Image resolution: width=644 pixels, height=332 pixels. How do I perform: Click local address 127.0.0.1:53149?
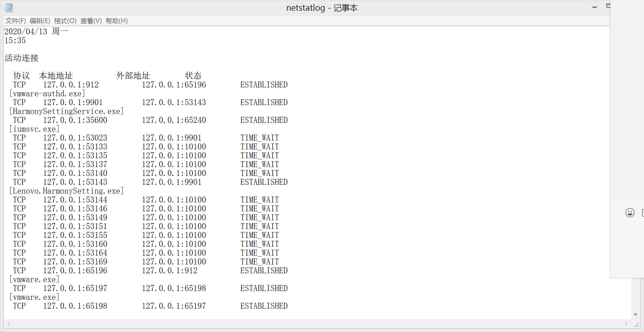(75, 217)
